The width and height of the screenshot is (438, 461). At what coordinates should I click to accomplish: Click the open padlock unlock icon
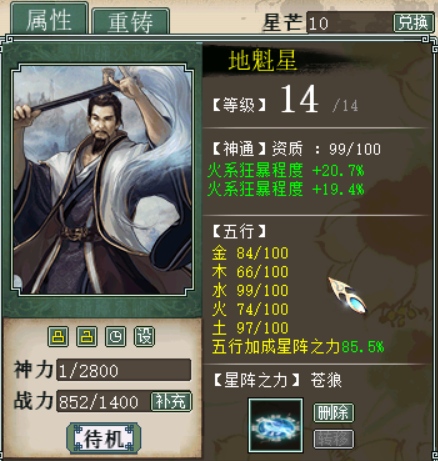pos(87,336)
